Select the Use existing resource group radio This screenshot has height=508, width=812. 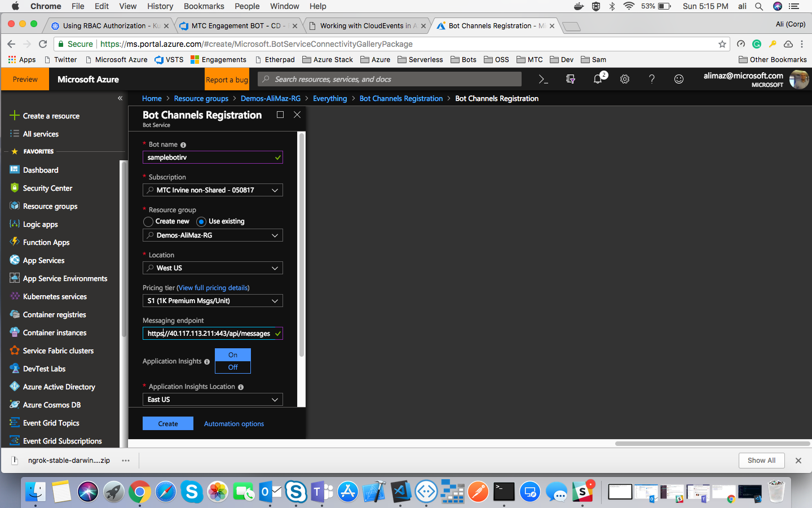tap(201, 222)
